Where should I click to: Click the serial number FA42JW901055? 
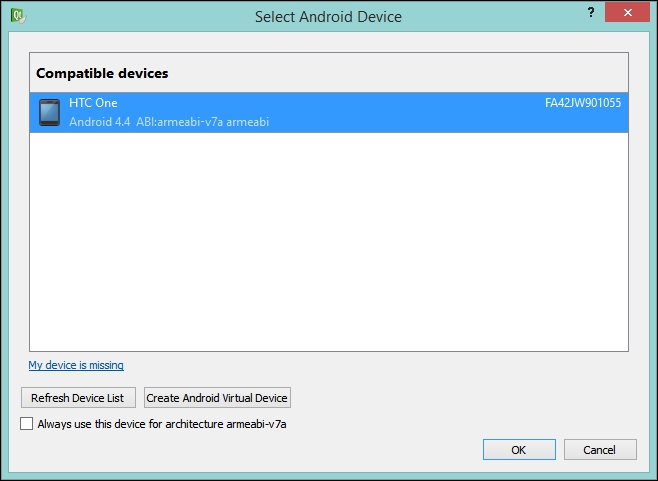click(x=583, y=103)
